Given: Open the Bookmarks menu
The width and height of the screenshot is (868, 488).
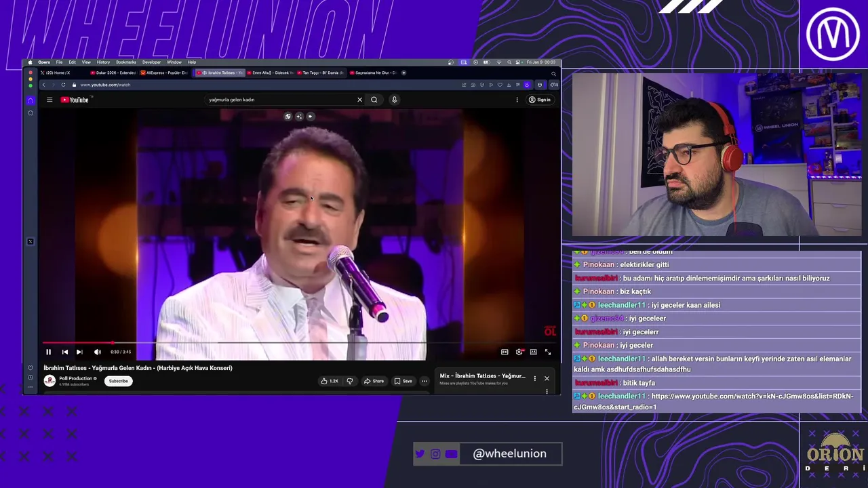Looking at the screenshot, I should click(x=126, y=62).
